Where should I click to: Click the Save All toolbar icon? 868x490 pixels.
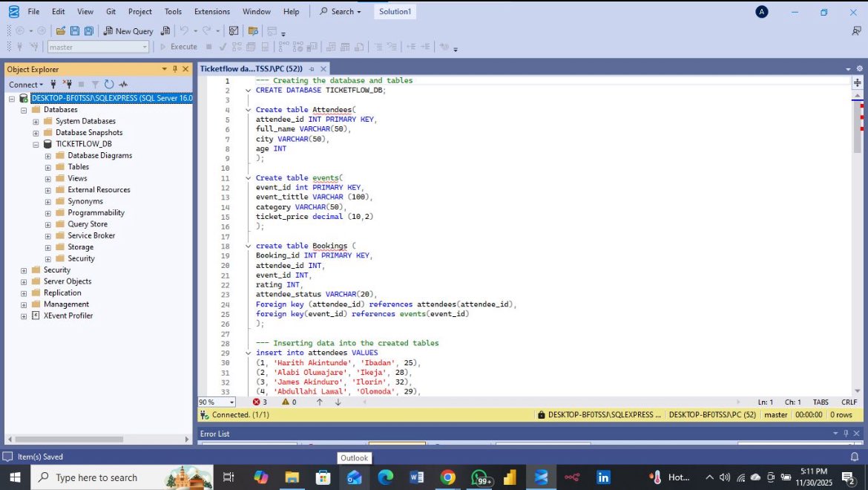88,31
